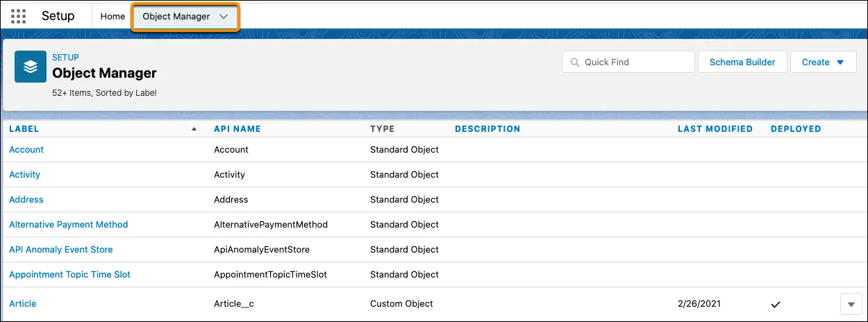
Task: Click the Object Manager layers icon
Action: pos(31,67)
